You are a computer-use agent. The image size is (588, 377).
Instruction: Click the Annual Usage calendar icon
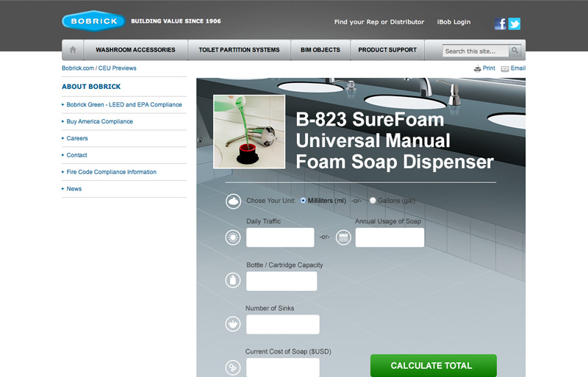[x=343, y=237]
